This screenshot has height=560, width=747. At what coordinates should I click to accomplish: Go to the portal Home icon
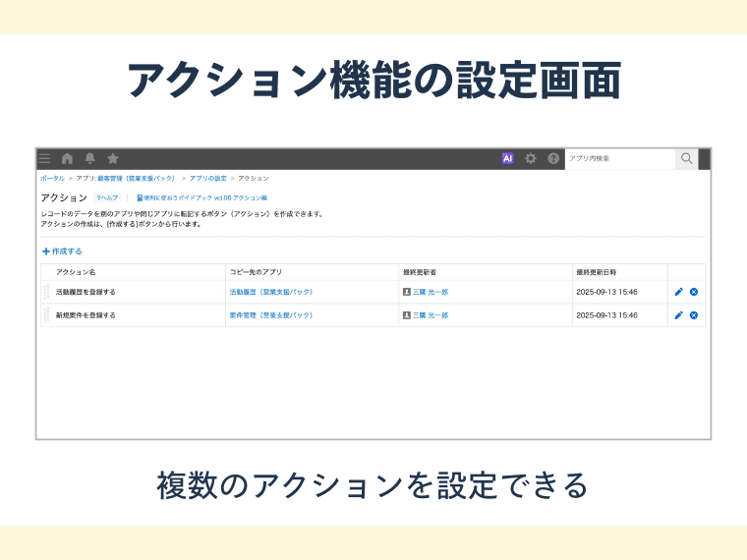coord(67,158)
